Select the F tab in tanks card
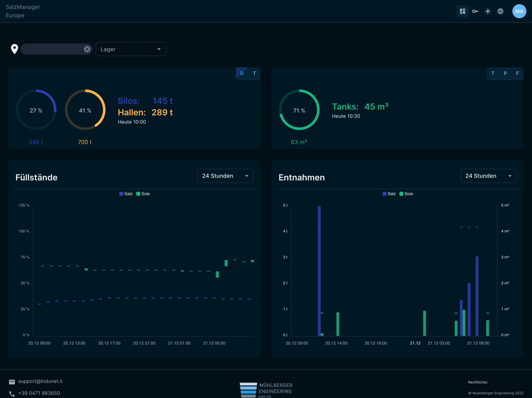 pos(517,73)
